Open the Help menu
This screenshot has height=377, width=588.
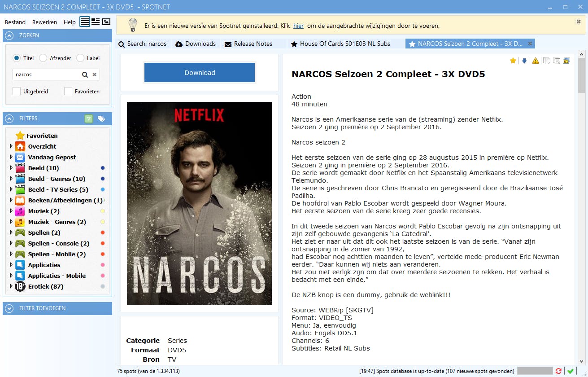point(70,22)
